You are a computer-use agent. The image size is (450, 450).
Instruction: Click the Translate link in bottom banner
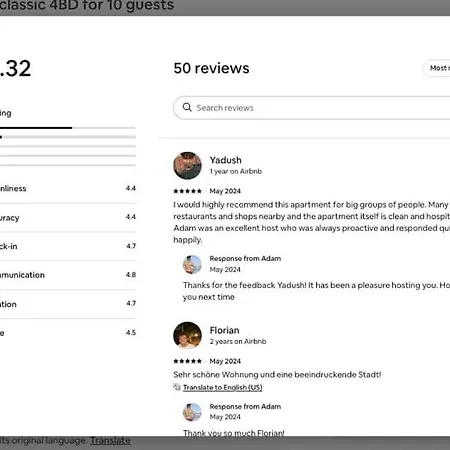(110, 441)
